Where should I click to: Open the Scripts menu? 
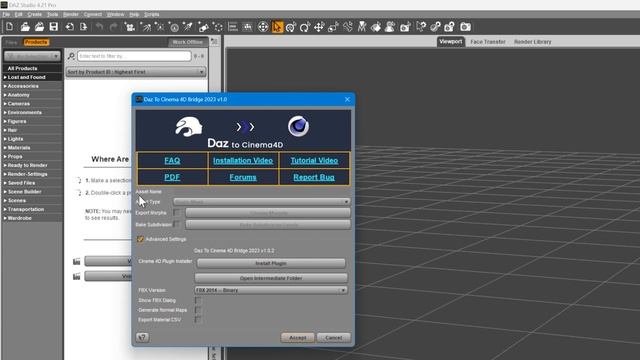pyautogui.click(x=151, y=14)
